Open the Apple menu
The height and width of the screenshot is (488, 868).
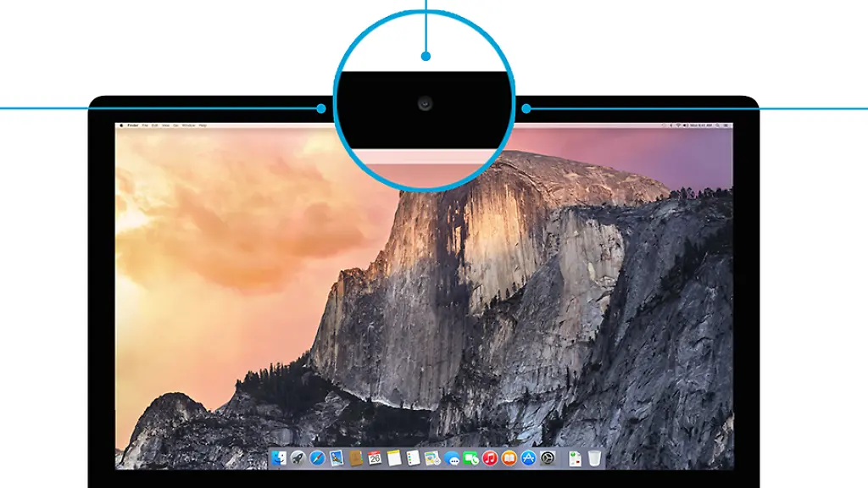(x=121, y=125)
